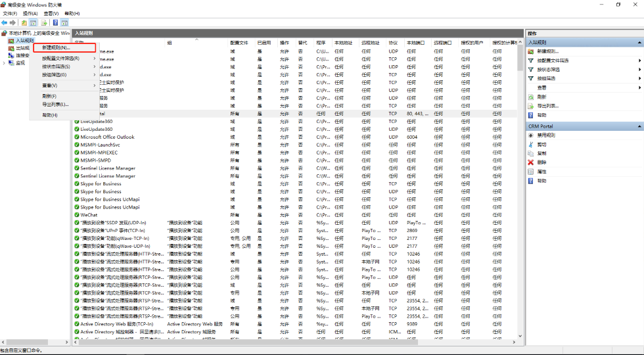Screen dimensions: 644x355
Task: Click the Up one level folder icon
Action: [x=24, y=22]
